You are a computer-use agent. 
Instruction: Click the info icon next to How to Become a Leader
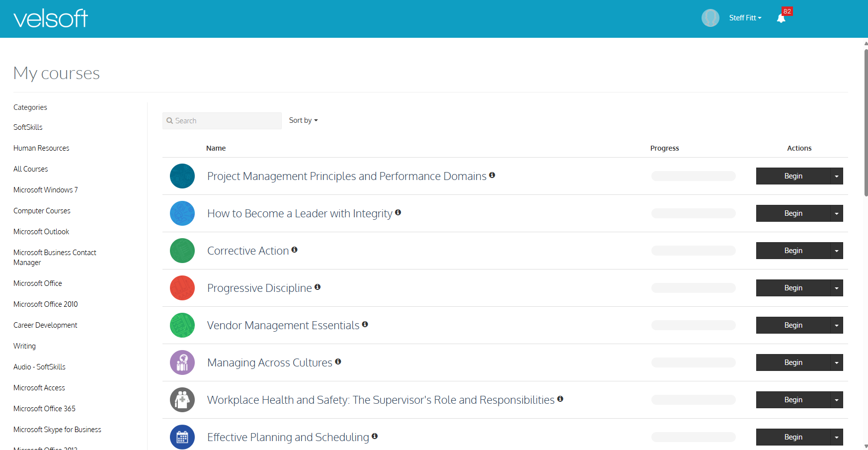click(398, 212)
